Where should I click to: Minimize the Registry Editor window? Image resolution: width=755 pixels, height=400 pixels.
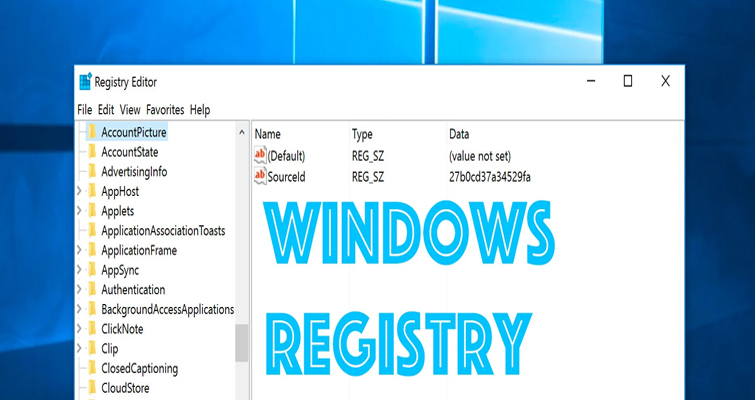591,81
